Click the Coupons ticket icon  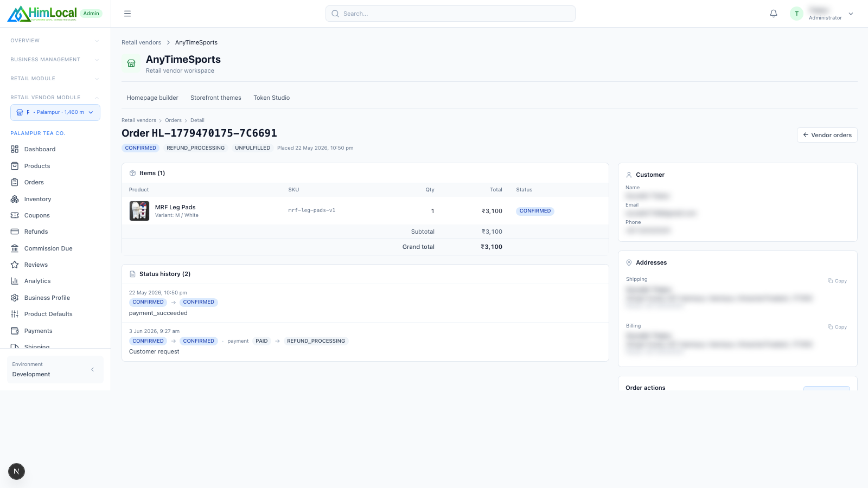pos(15,215)
